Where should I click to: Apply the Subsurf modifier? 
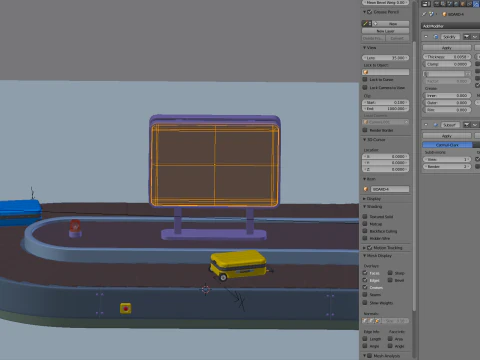[447, 136]
